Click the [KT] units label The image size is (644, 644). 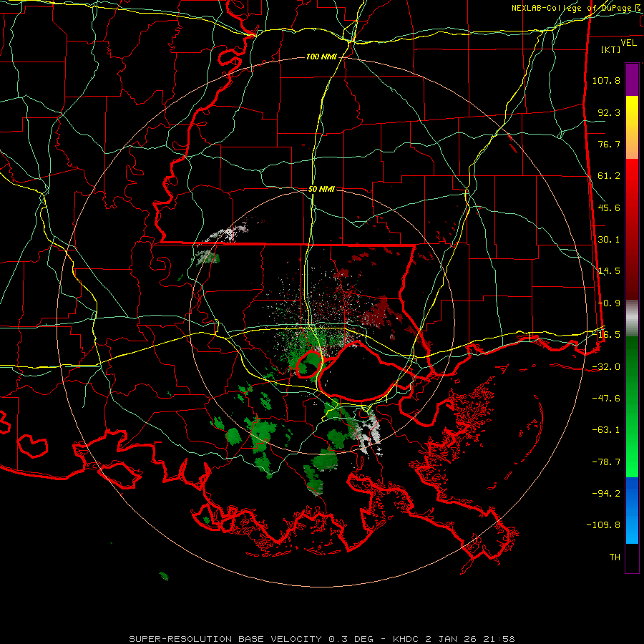[611, 49]
